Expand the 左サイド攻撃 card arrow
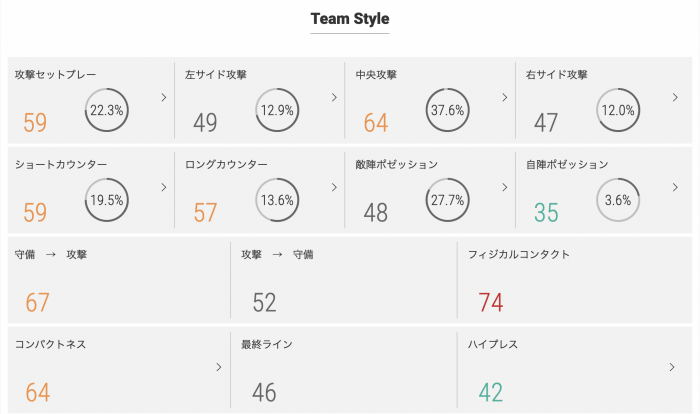This screenshot has width=700, height=414. pyautogui.click(x=334, y=98)
